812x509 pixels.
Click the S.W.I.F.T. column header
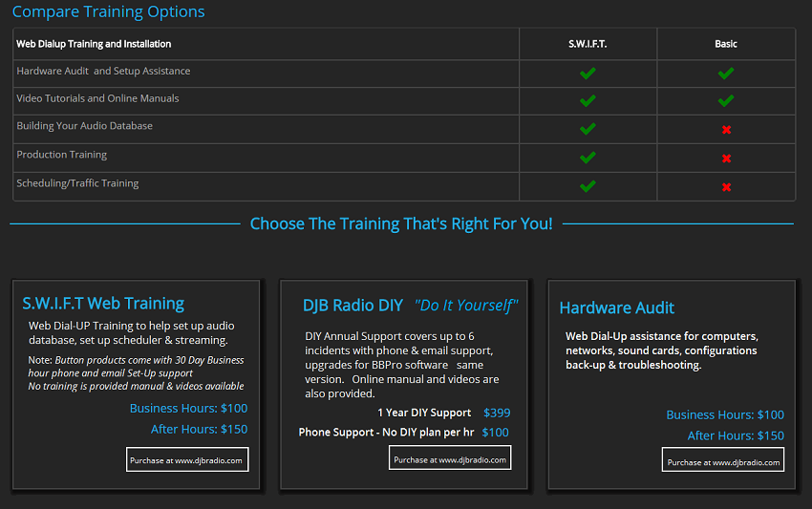[588, 44]
